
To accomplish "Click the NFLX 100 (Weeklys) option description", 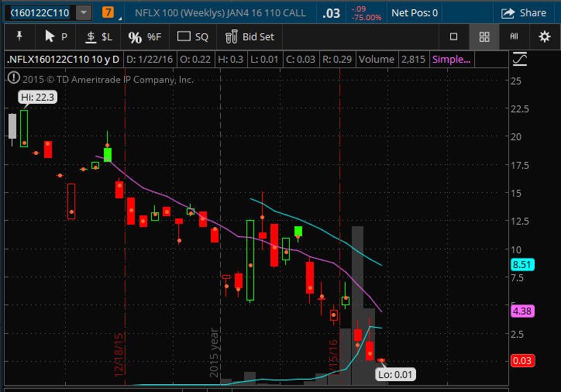I will [x=220, y=13].
